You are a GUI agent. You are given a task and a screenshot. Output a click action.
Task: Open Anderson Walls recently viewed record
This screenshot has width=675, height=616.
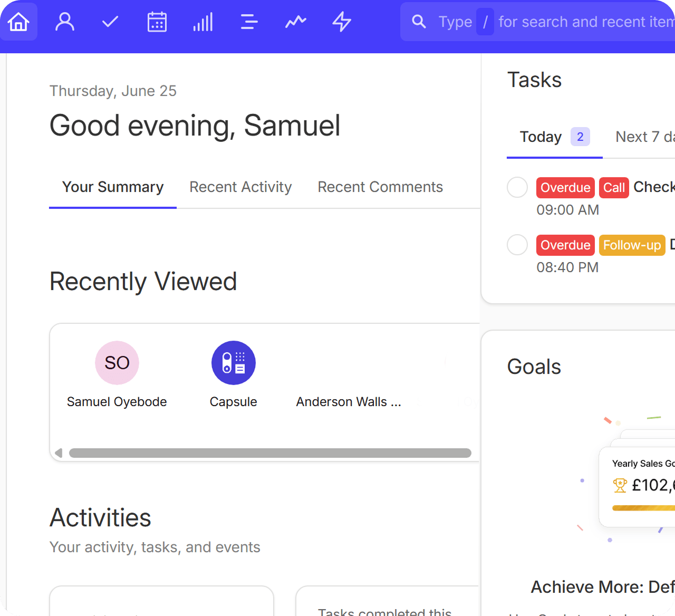349,402
